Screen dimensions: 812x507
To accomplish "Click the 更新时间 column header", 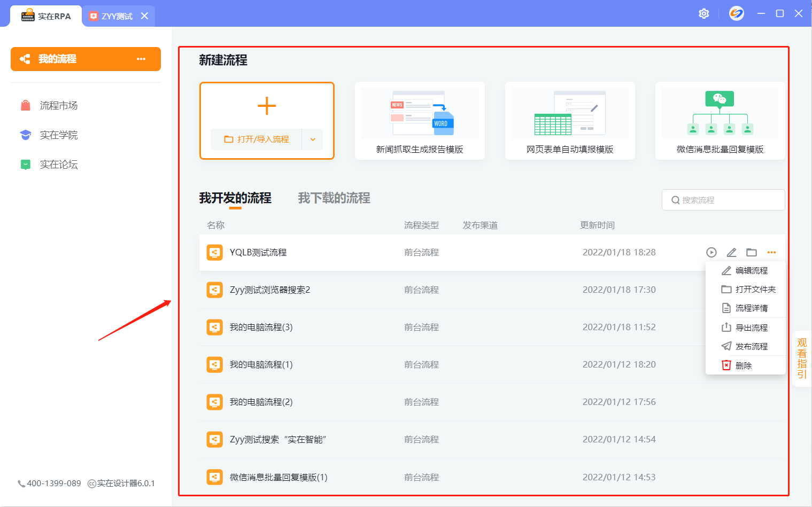I will (598, 225).
